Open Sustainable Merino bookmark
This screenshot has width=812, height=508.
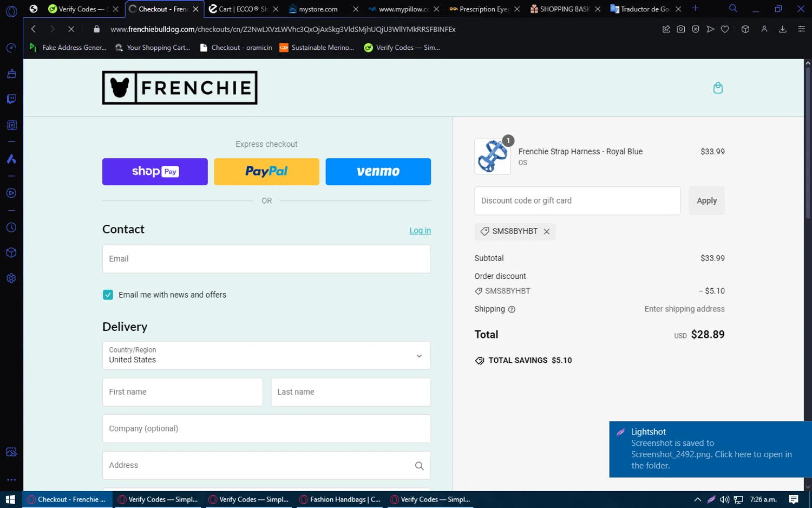317,48
